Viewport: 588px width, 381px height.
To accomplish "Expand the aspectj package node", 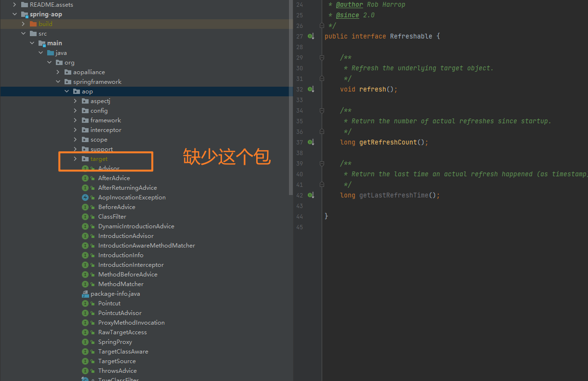I will [x=75, y=101].
